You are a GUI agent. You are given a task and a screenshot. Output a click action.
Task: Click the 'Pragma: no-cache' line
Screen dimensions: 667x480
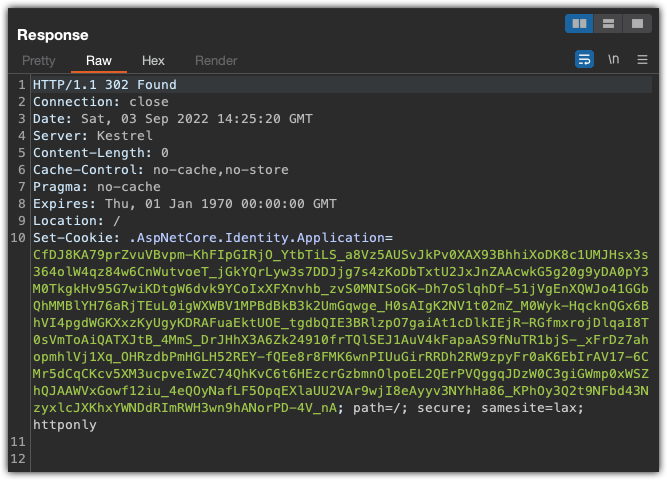click(97, 187)
